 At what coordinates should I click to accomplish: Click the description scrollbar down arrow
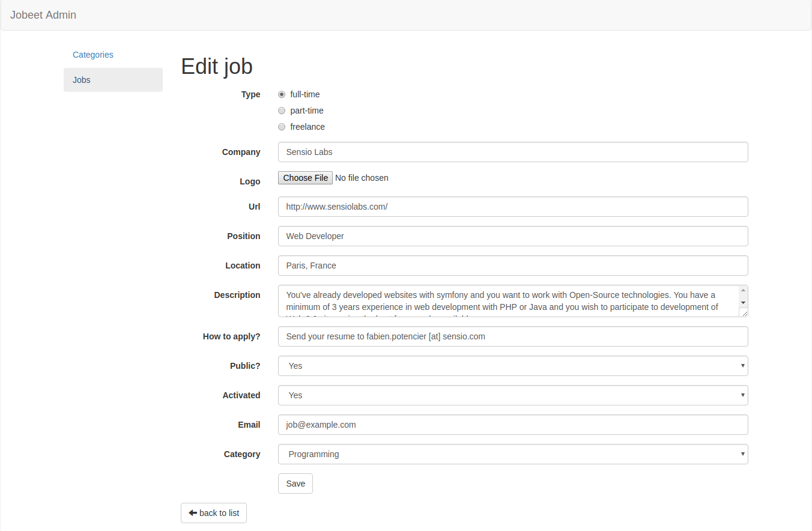(x=744, y=302)
